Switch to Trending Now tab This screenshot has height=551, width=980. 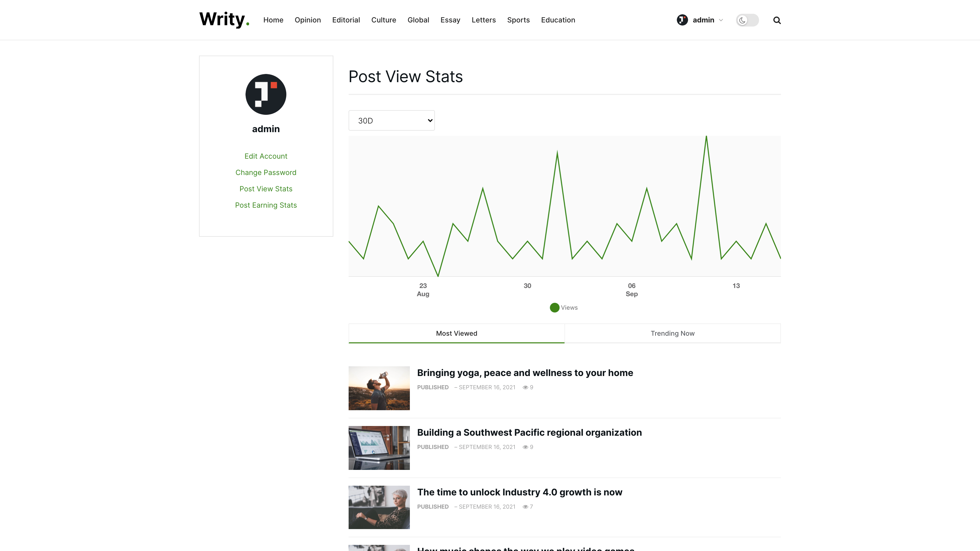(x=672, y=333)
